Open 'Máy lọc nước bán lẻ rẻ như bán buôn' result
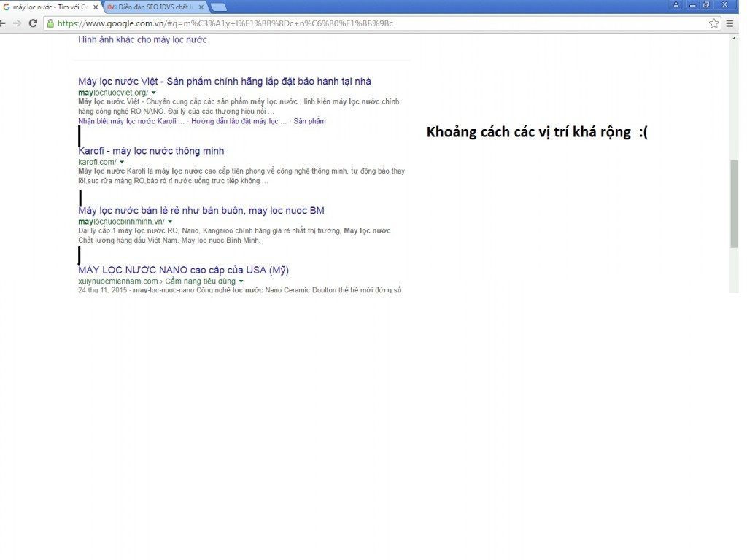747x560 pixels. pyautogui.click(x=201, y=211)
